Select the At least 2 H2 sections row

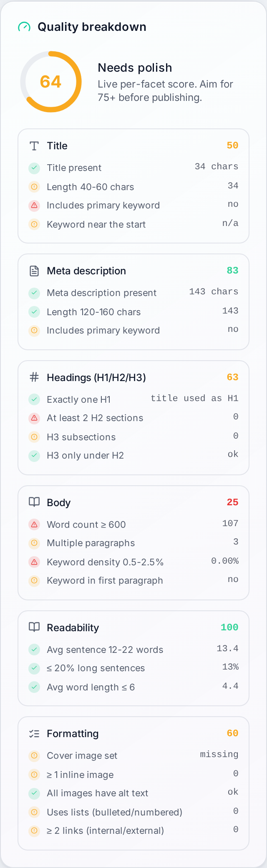click(x=133, y=418)
